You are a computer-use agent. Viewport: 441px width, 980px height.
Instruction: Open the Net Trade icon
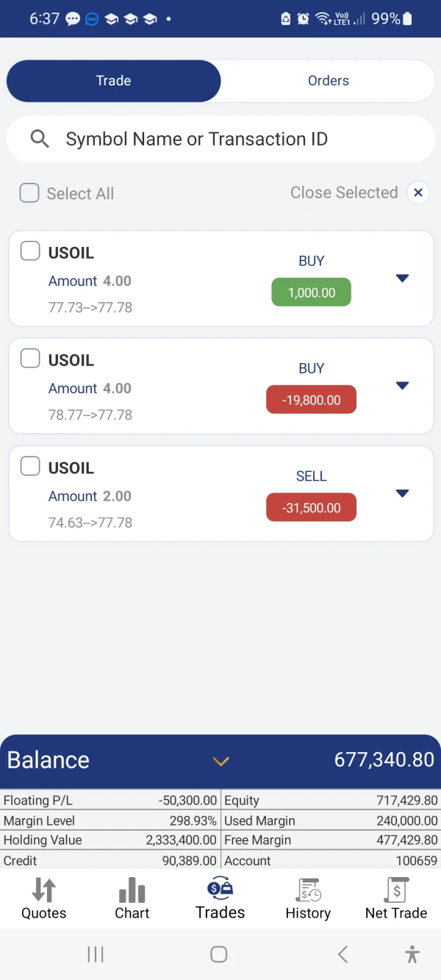click(396, 890)
